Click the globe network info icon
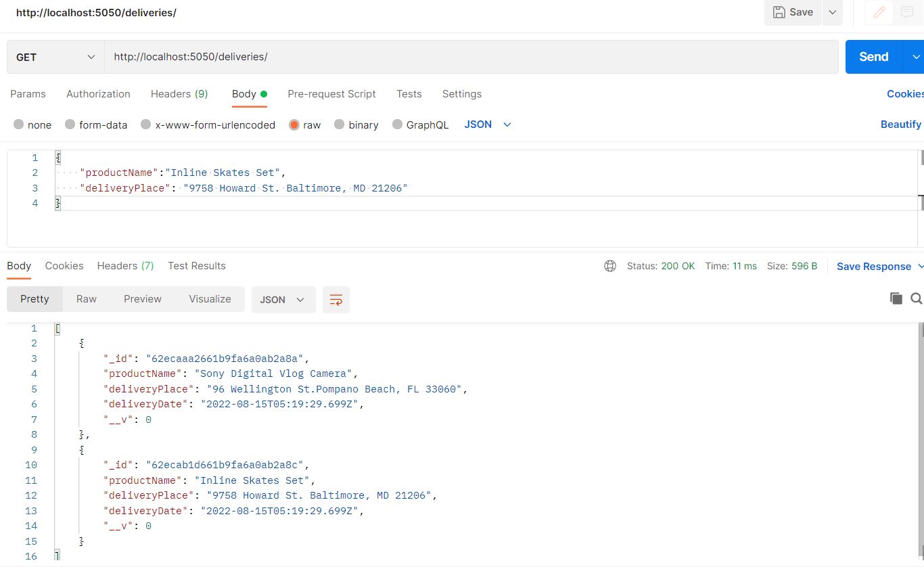The width and height of the screenshot is (924, 567). tap(610, 266)
